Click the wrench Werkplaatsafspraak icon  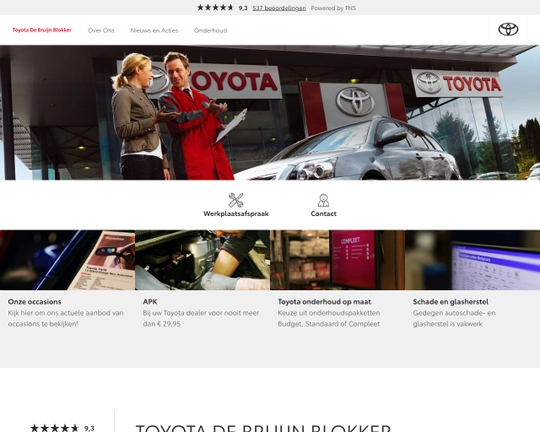click(236, 200)
